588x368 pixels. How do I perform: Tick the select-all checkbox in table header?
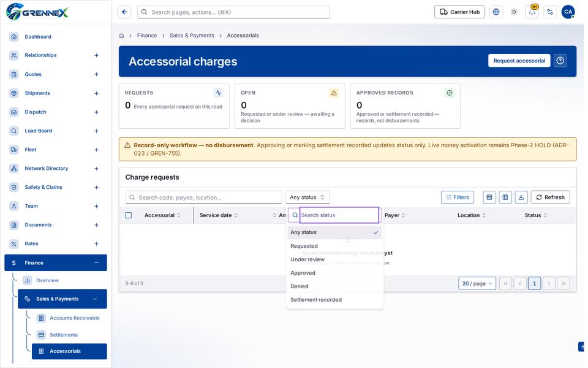pos(129,215)
